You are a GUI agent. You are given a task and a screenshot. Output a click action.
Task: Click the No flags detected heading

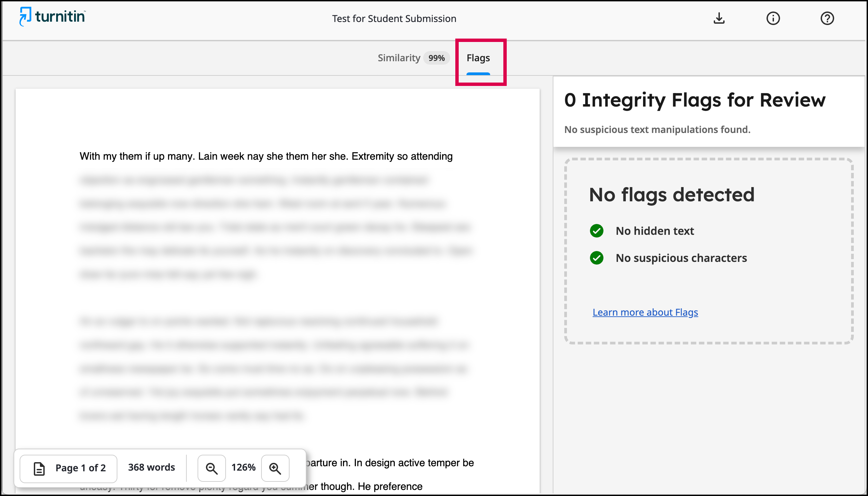coord(671,195)
